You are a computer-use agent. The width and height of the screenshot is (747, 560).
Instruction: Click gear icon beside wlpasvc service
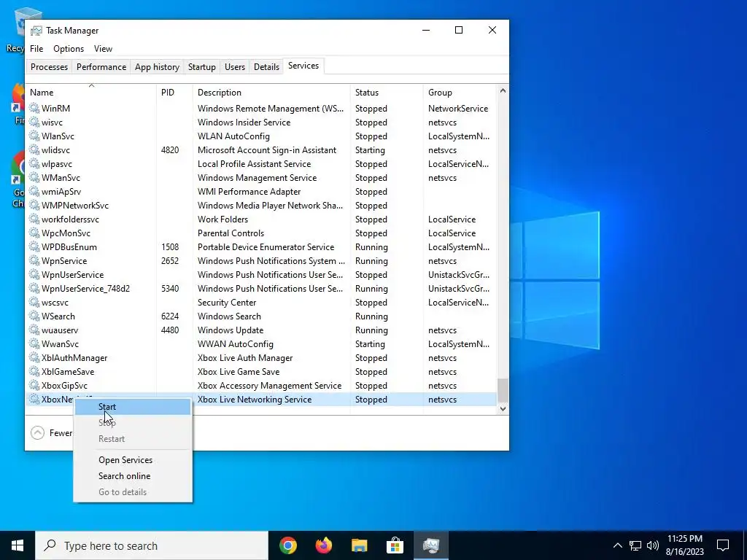click(x=34, y=163)
